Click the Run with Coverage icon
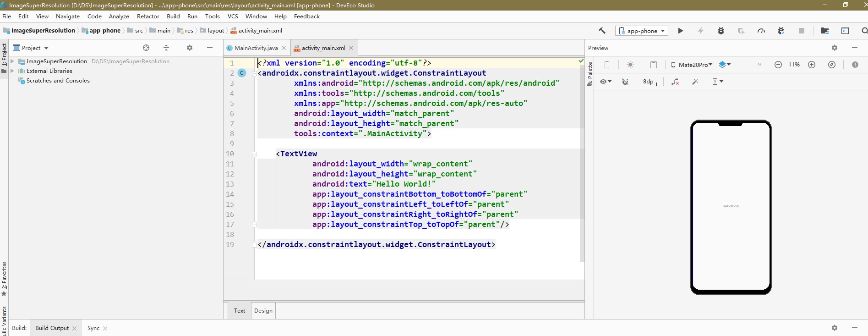Screen dimensions: 868x336 [x=741, y=31]
